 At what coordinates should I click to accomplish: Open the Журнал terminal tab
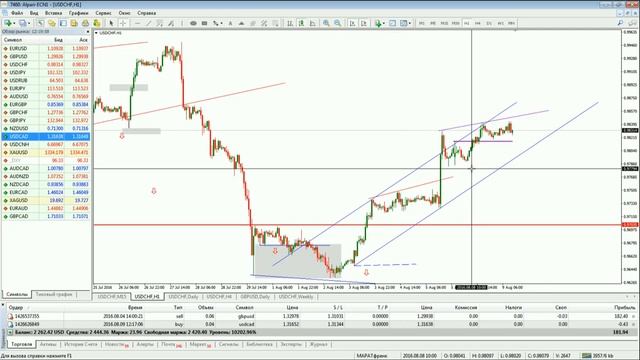(x=318, y=344)
